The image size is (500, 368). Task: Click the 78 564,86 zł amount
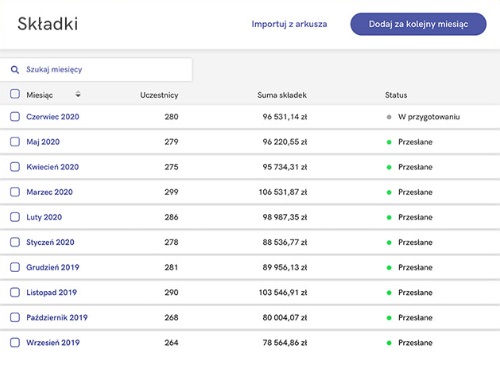pyautogui.click(x=285, y=343)
